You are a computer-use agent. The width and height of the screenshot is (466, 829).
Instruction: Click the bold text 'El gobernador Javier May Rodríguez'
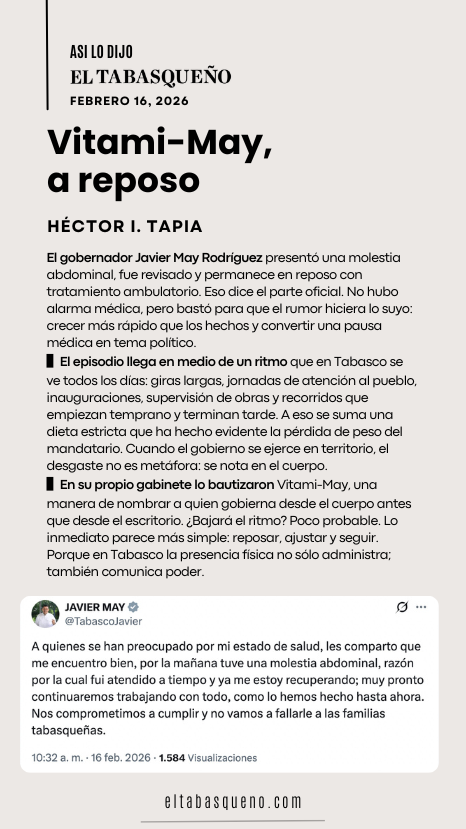[x=154, y=258]
